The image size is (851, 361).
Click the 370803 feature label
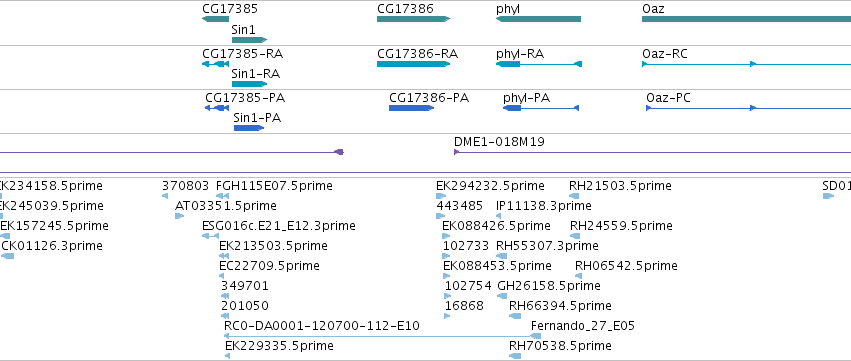(185, 186)
